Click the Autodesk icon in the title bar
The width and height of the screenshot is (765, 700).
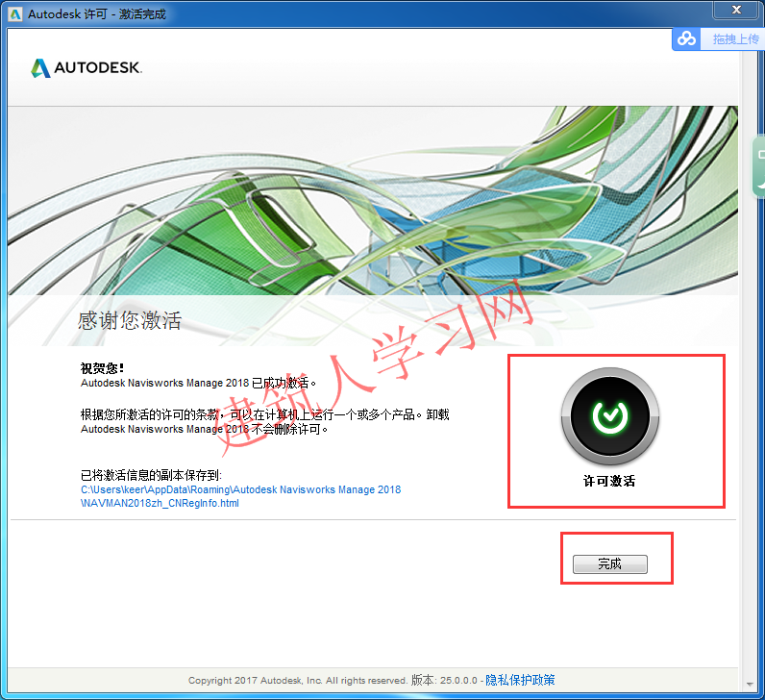pos(15,14)
